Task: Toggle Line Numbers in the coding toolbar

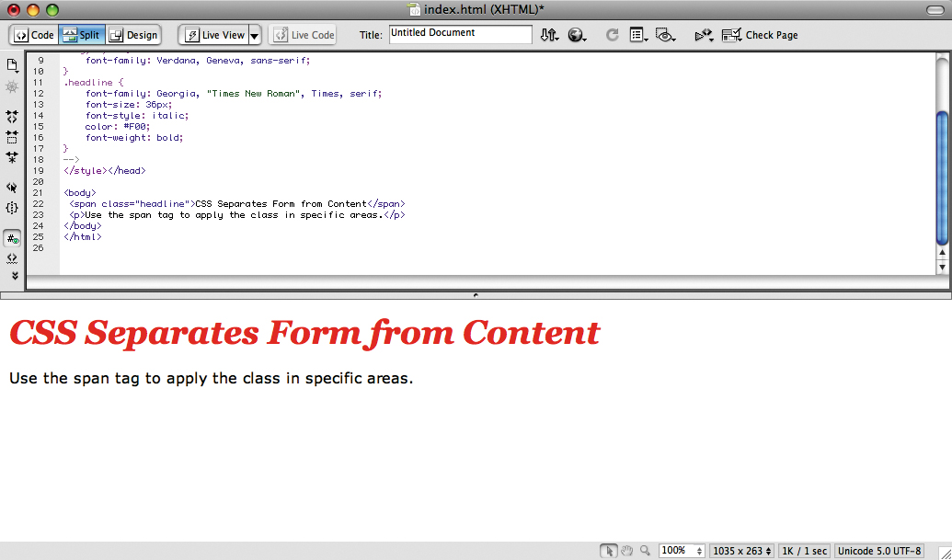Action: point(12,237)
